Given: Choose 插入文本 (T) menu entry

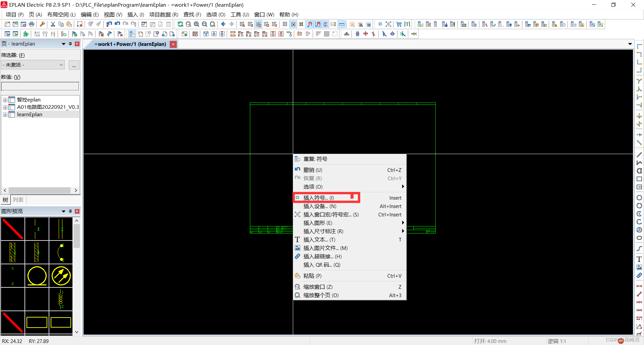Looking at the screenshot, I should pyautogui.click(x=350, y=239).
